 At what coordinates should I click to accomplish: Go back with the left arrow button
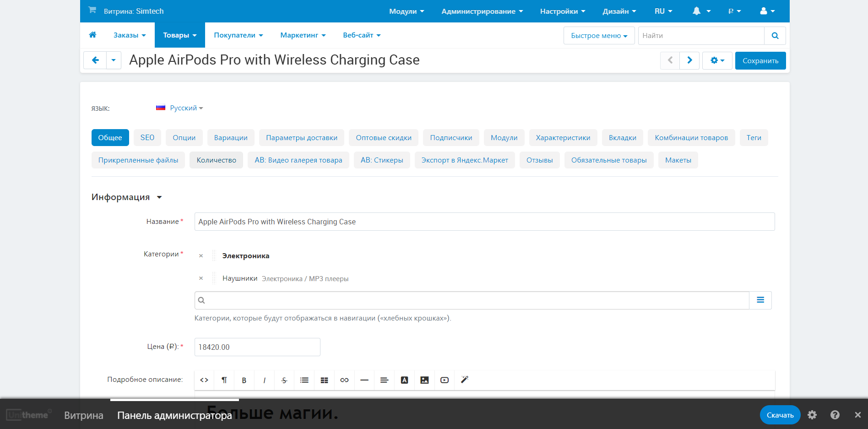pyautogui.click(x=95, y=60)
